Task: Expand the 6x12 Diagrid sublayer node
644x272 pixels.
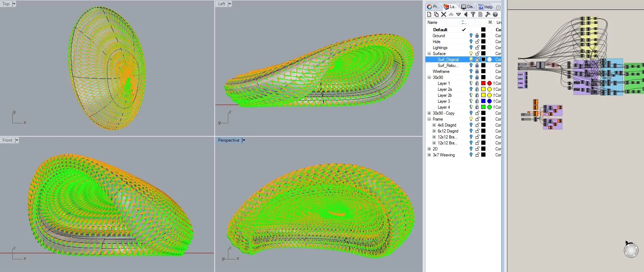Action: [x=434, y=131]
